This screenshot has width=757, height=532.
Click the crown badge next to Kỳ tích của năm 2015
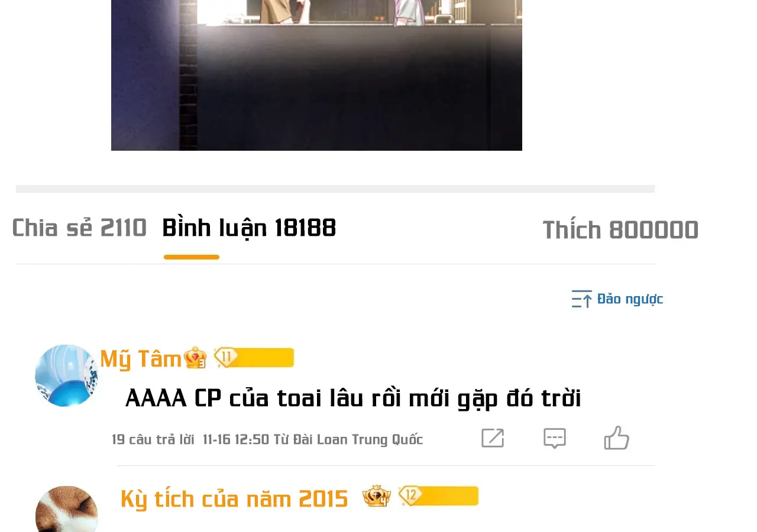tap(377, 497)
